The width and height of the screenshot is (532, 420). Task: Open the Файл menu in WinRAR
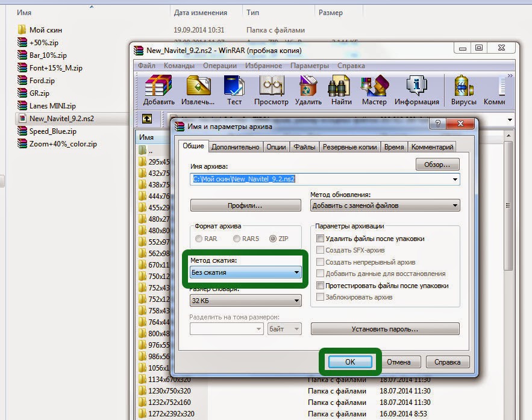(146, 66)
